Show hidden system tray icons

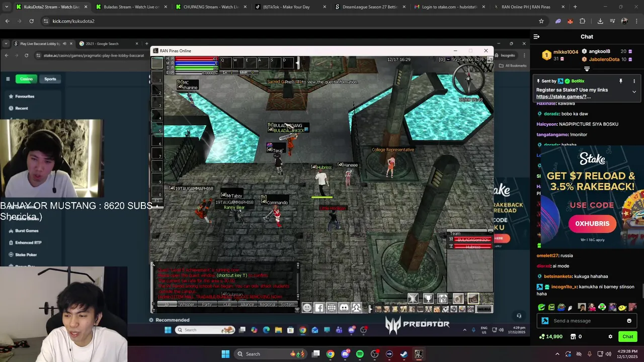click(557, 354)
